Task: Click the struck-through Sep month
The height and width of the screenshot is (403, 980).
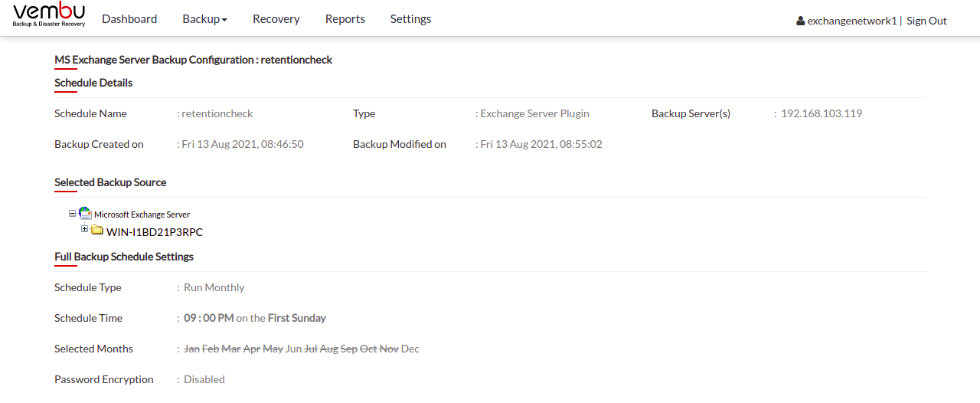Action: click(x=348, y=349)
